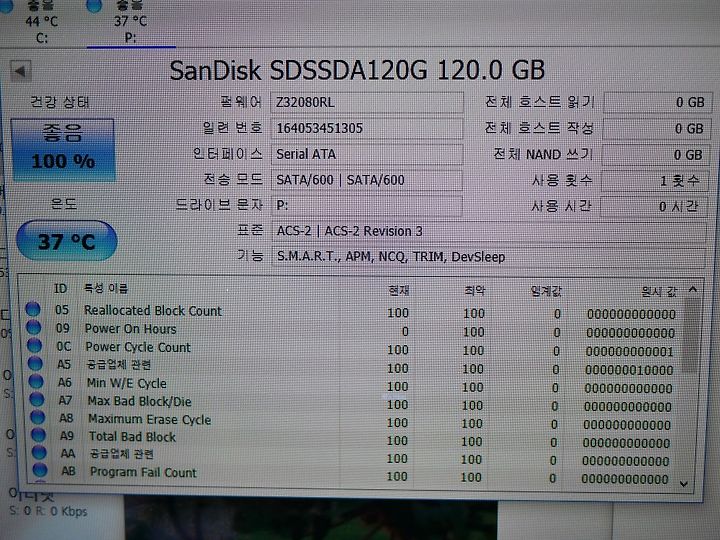The height and width of the screenshot is (540, 720).
Task: Click the S: 0 R: 0 Kbps status text
Action: (48, 511)
